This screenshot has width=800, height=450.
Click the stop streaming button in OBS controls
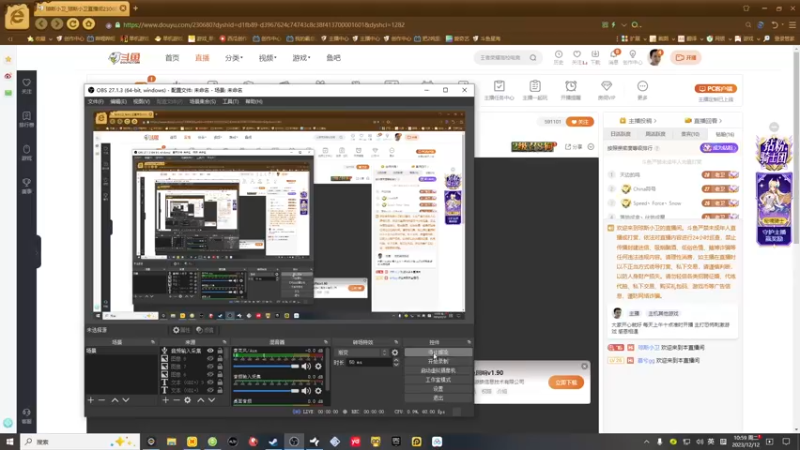[438, 353]
